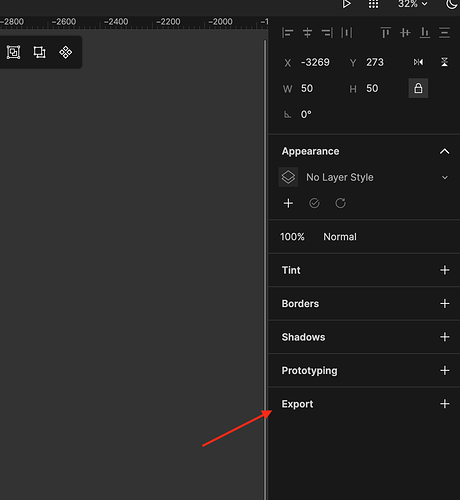
Task: Collapse the Appearance section
Action: click(x=444, y=151)
